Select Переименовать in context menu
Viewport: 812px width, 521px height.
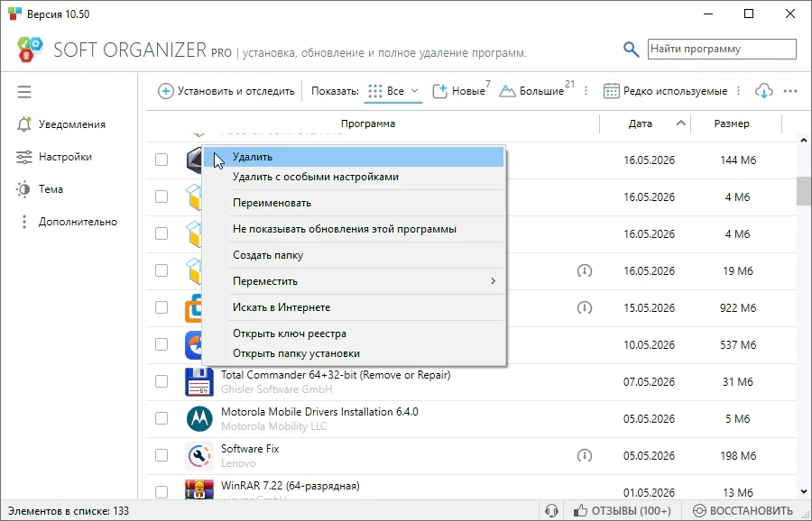point(353,203)
